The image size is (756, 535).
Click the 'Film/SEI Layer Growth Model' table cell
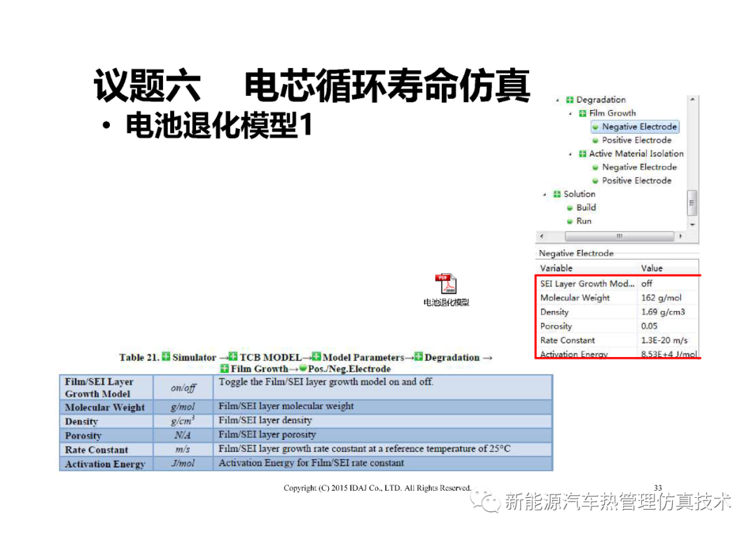[x=106, y=387]
